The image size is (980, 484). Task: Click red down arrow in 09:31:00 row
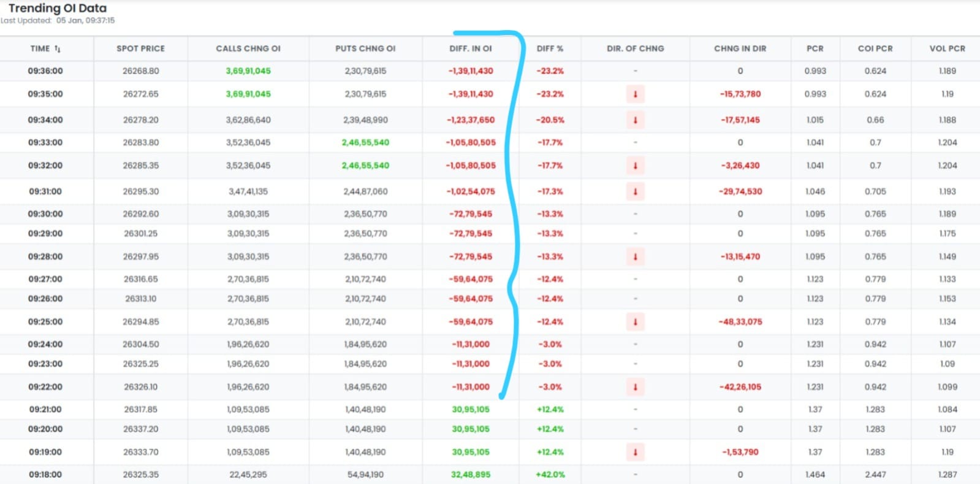click(635, 191)
